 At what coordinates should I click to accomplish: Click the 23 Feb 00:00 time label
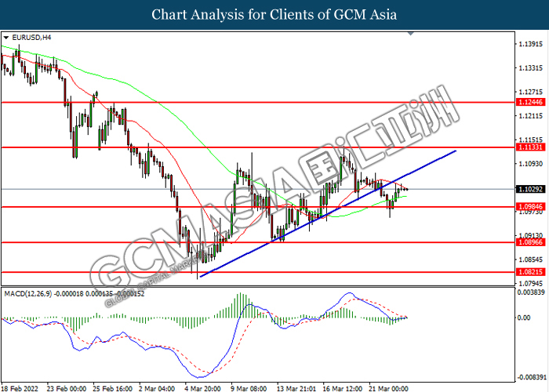(67, 389)
